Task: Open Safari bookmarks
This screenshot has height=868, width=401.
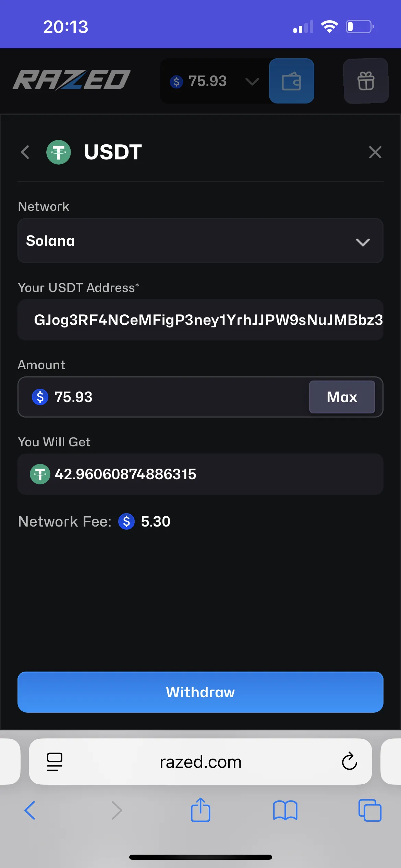Action: pyautogui.click(x=285, y=810)
